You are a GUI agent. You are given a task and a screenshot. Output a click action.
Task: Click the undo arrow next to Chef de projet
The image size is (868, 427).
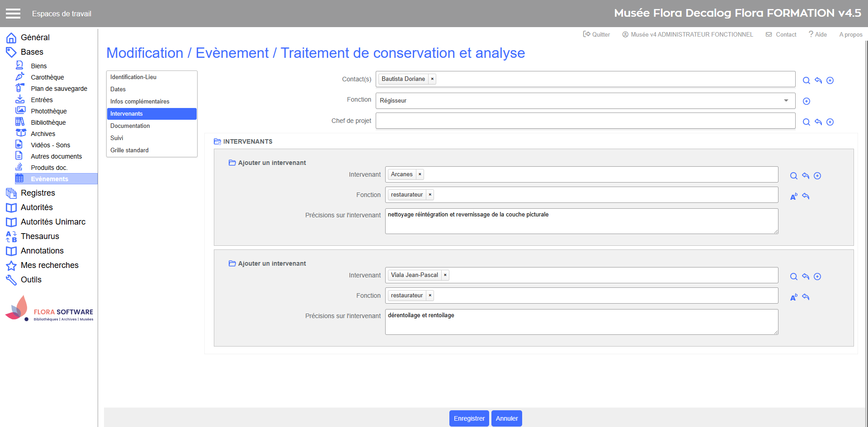pos(818,122)
